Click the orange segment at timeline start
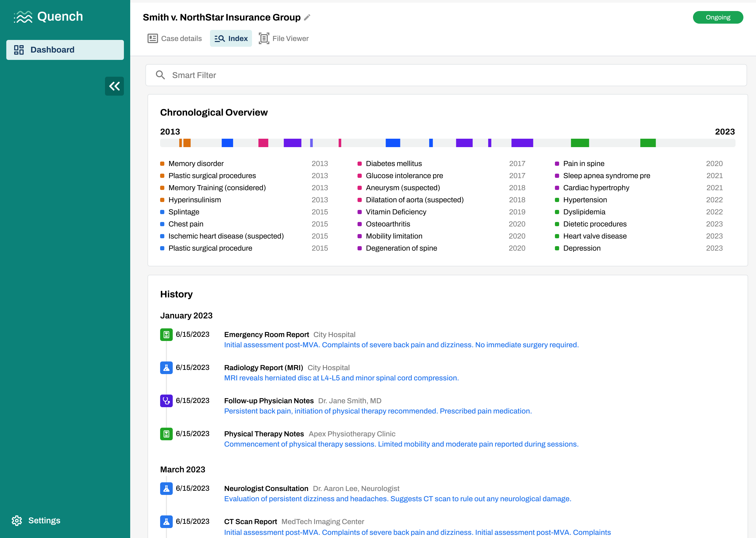This screenshot has height=538, width=756. [x=186, y=143]
